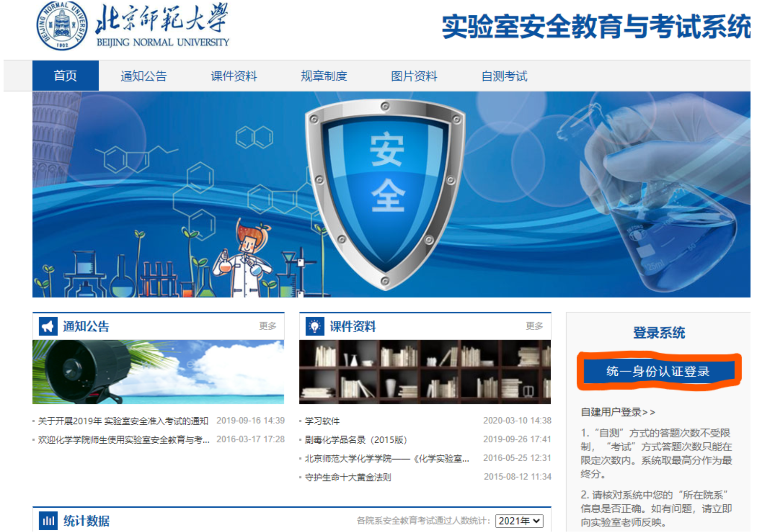Click the 安全 shield in the banner
Image resolution: width=757 pixels, height=532 pixels.
[386, 192]
